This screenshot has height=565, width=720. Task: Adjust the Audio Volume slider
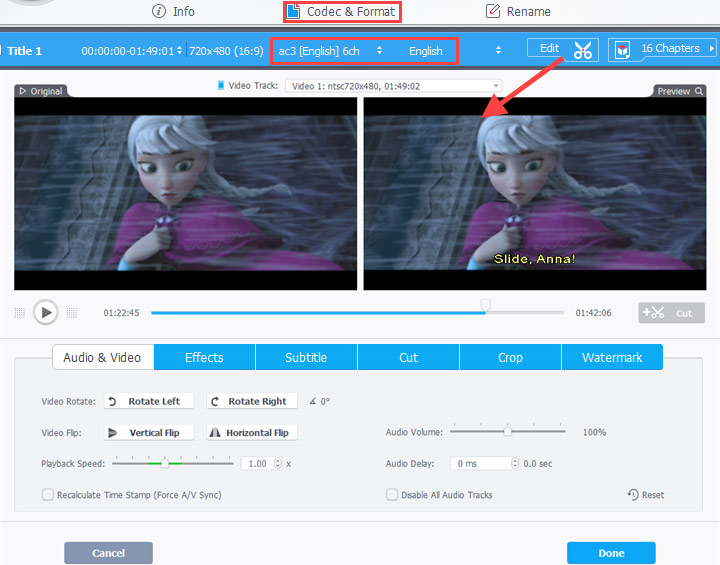[507, 431]
